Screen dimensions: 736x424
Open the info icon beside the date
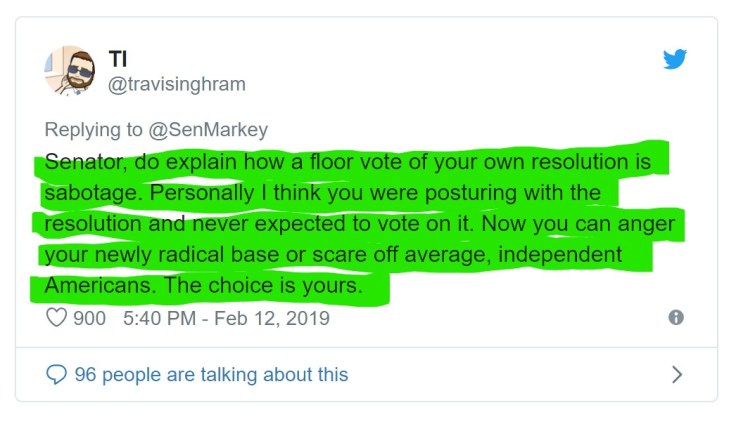pos(675,318)
